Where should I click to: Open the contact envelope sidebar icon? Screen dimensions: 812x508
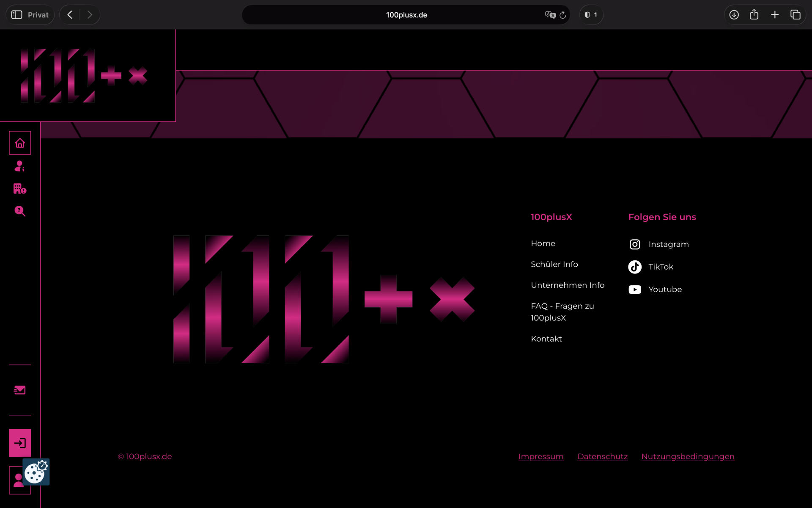coord(19,390)
